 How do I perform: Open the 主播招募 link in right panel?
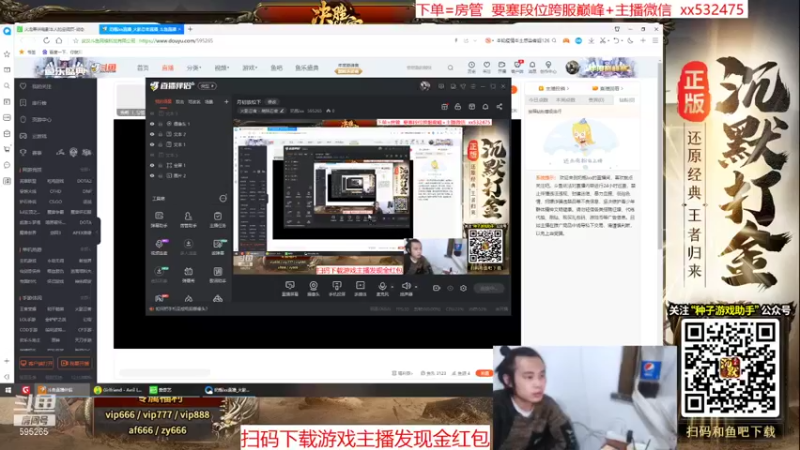(x=555, y=88)
